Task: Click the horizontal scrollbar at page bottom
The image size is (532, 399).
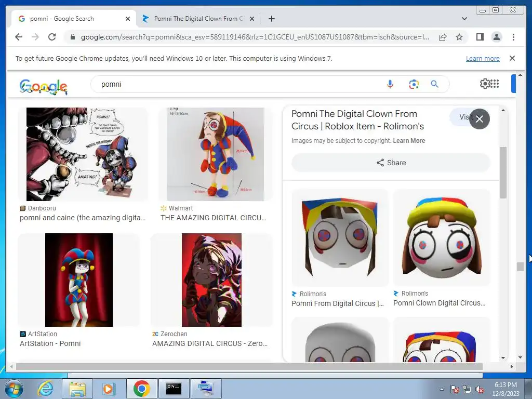Action: click(249, 366)
